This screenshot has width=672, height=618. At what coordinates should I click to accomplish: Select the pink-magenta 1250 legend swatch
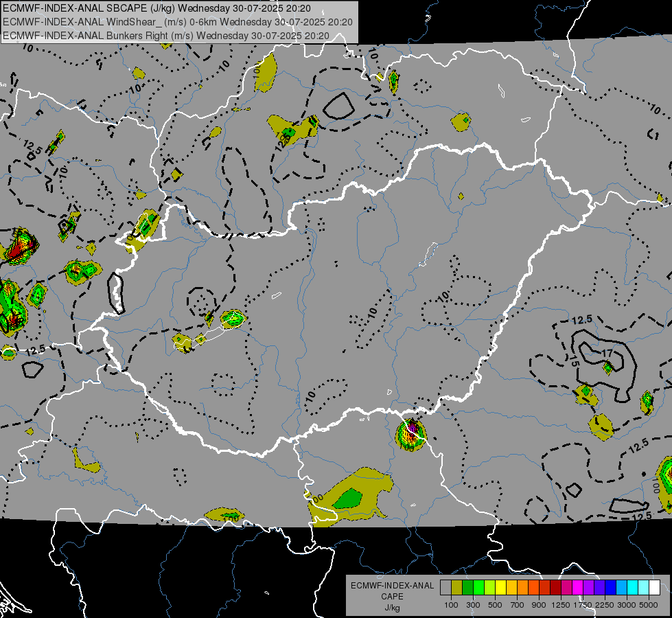coord(566,588)
